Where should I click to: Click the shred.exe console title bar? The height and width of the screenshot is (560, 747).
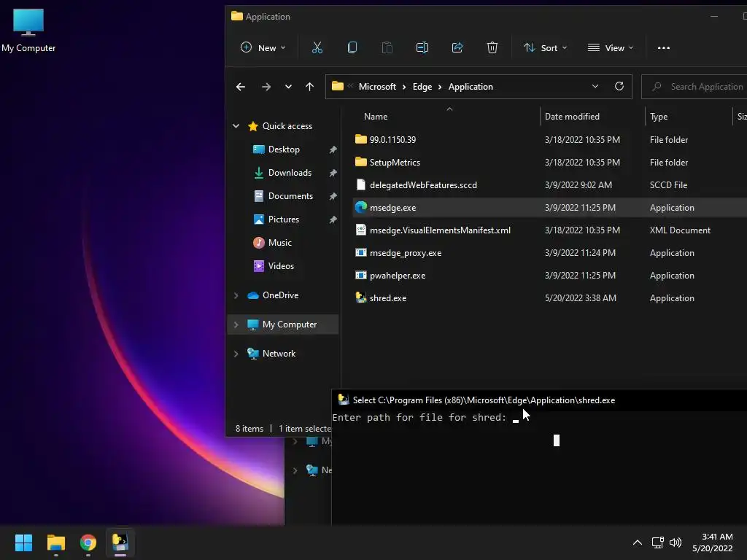point(539,400)
